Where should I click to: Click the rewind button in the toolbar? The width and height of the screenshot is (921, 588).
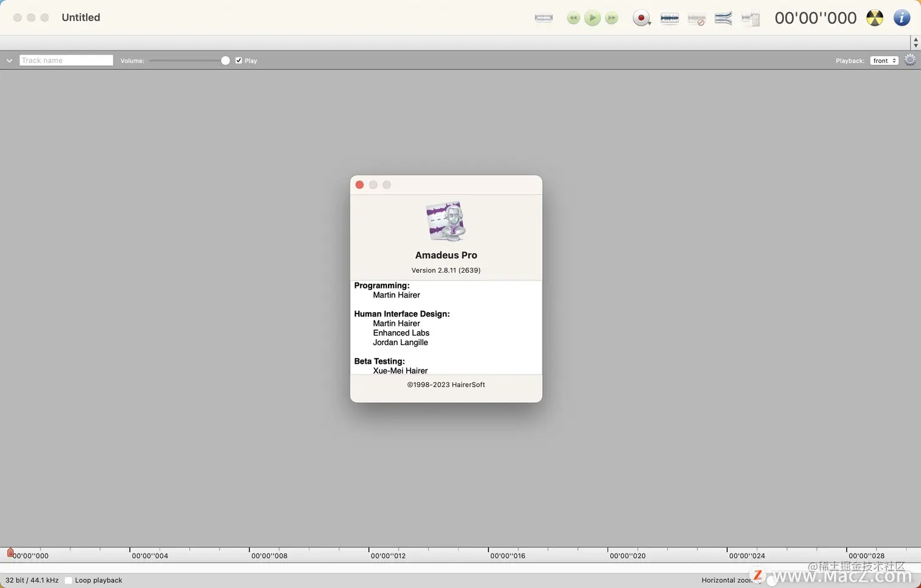pos(573,18)
